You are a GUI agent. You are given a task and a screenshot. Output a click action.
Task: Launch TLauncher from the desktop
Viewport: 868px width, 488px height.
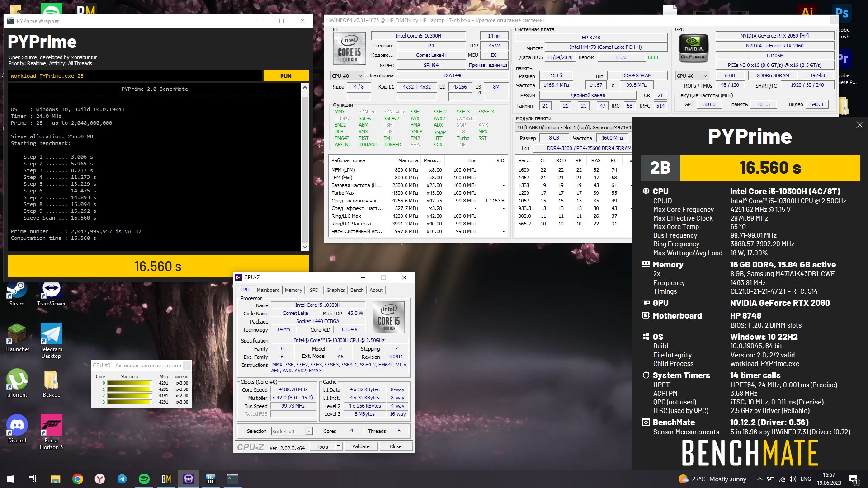click(x=17, y=338)
